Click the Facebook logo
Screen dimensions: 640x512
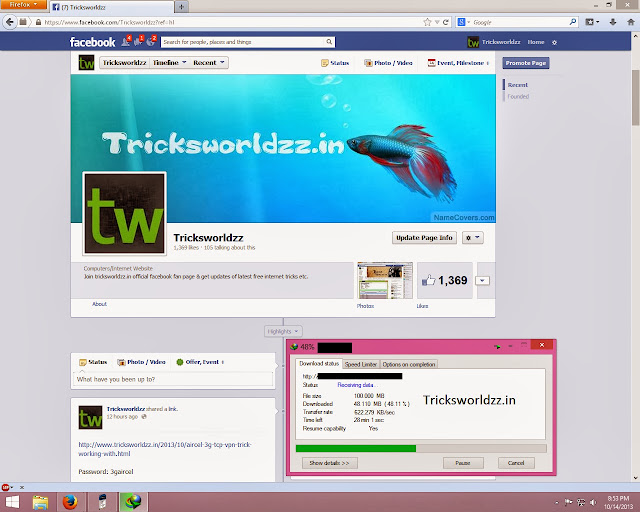coord(93,42)
